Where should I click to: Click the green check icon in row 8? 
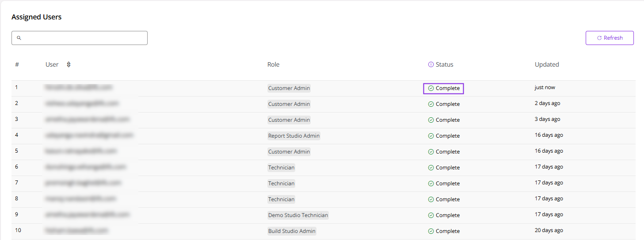click(x=431, y=199)
